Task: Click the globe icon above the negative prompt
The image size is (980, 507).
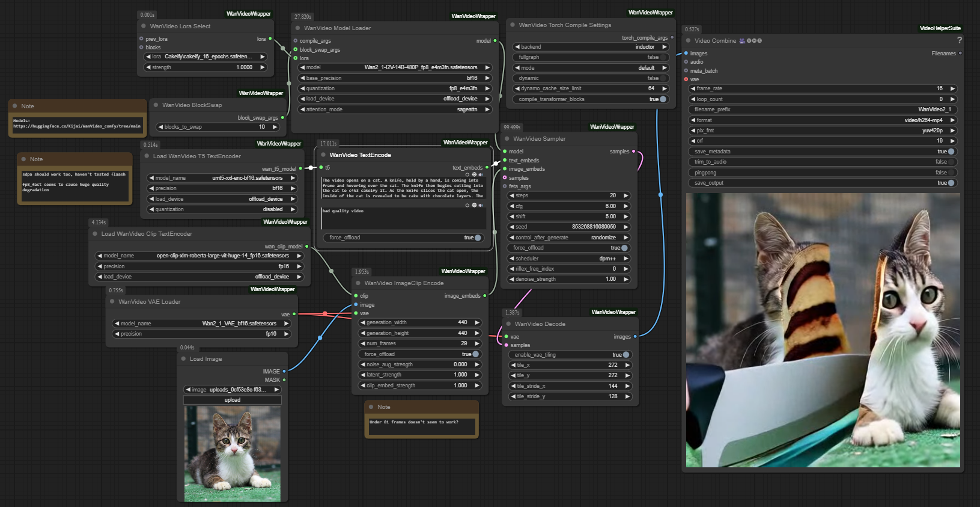Action: 474,206
